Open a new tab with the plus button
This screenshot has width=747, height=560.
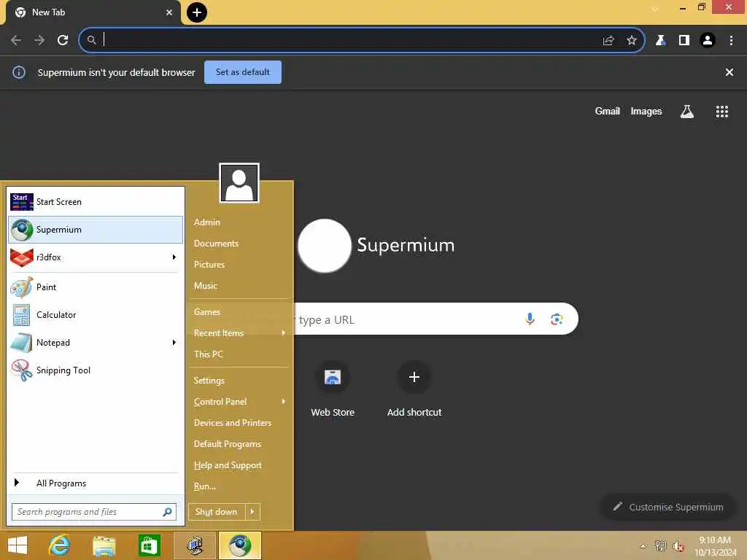pyautogui.click(x=197, y=12)
